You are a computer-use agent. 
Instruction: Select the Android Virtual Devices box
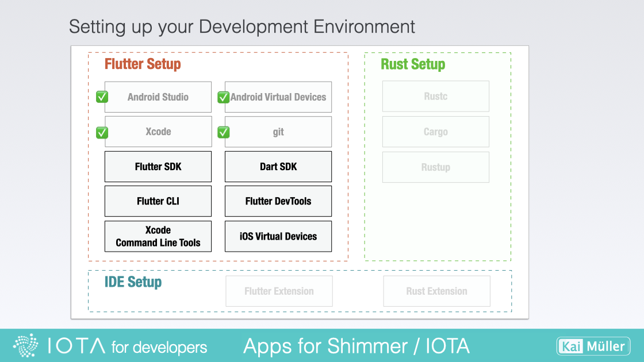[x=278, y=97]
